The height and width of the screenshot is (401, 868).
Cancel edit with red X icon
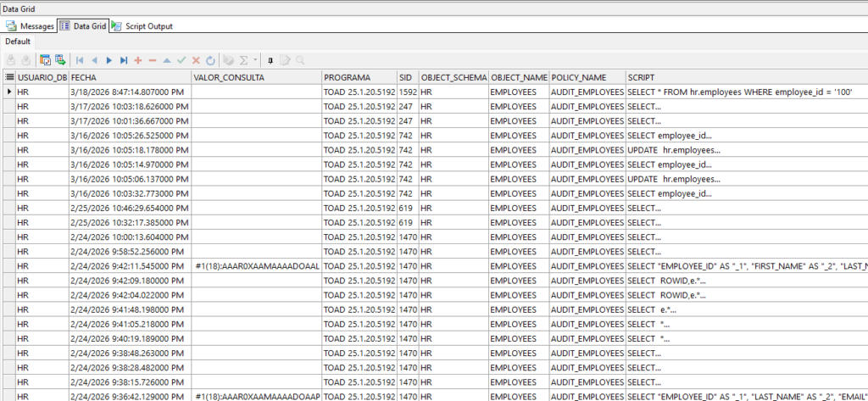[196, 60]
